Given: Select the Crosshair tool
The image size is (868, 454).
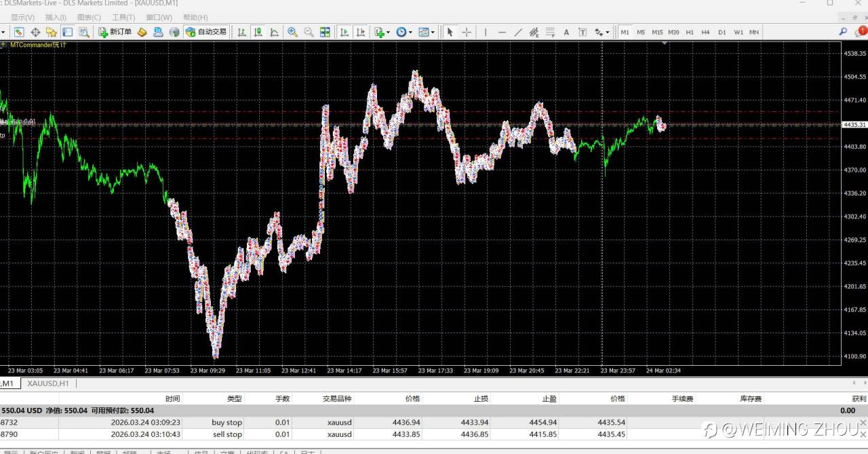Looking at the screenshot, I should pyautogui.click(x=467, y=32).
